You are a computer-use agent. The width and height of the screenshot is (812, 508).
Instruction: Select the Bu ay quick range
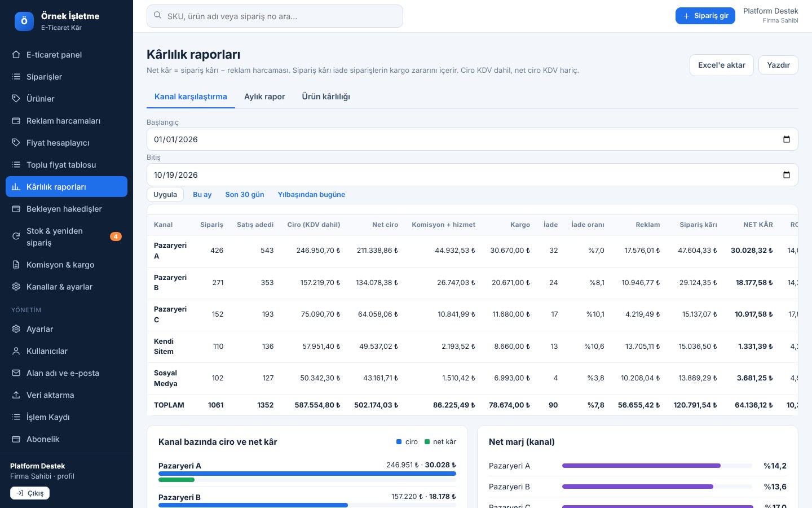pyautogui.click(x=202, y=195)
